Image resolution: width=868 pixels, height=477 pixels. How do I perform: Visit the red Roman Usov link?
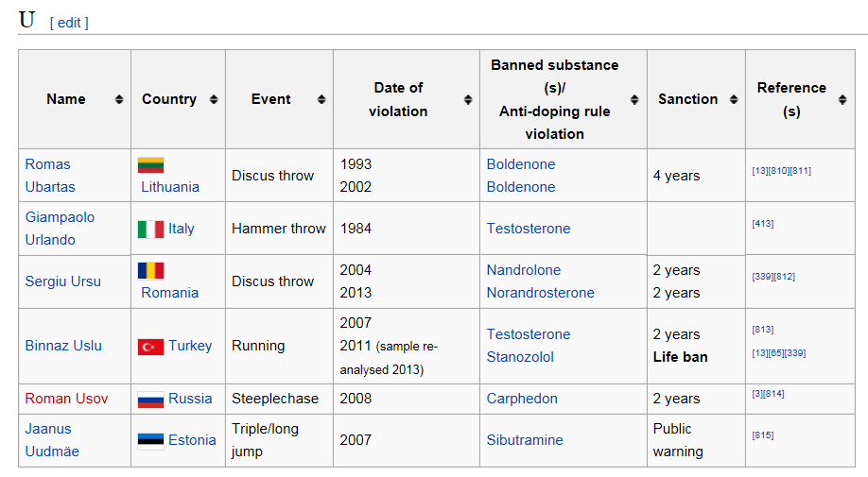coord(66,399)
